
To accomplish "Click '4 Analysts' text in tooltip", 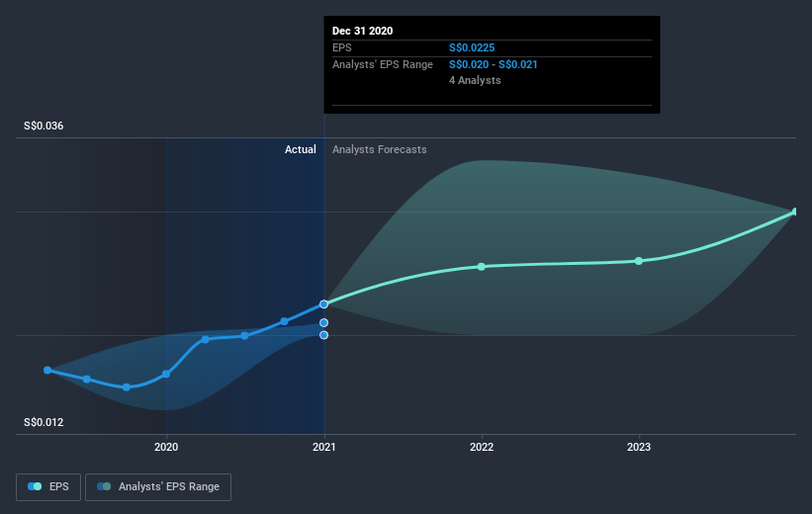I will click(x=475, y=80).
